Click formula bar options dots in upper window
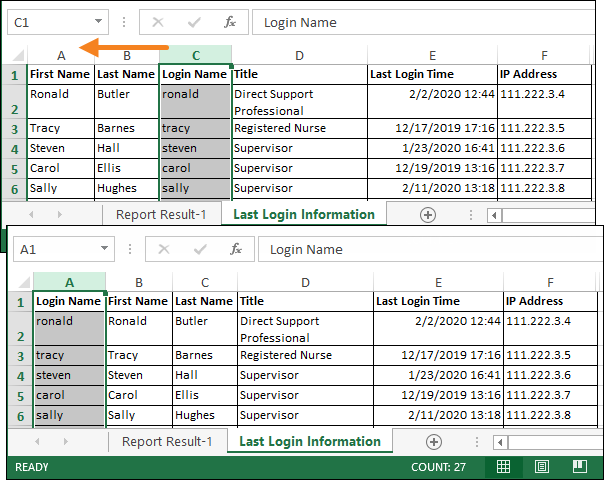Viewport: 605px width, 481px height. click(124, 22)
